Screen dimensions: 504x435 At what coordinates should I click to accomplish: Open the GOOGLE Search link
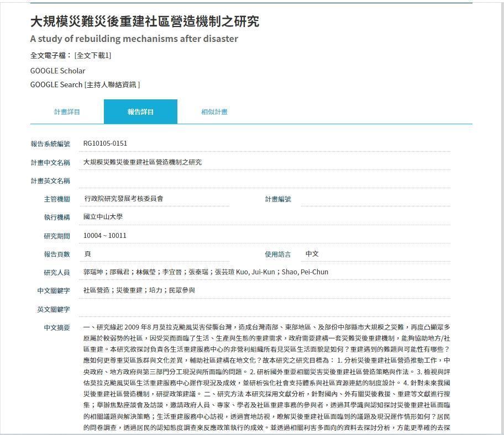[56, 85]
